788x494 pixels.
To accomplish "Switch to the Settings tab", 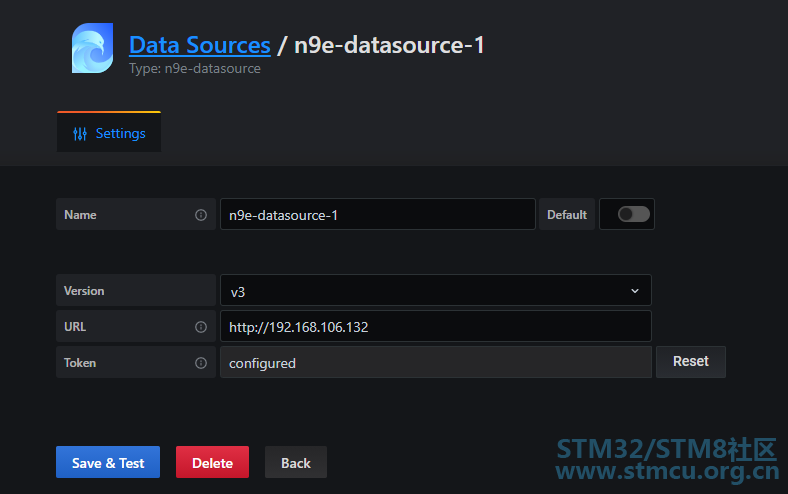I will point(109,132).
